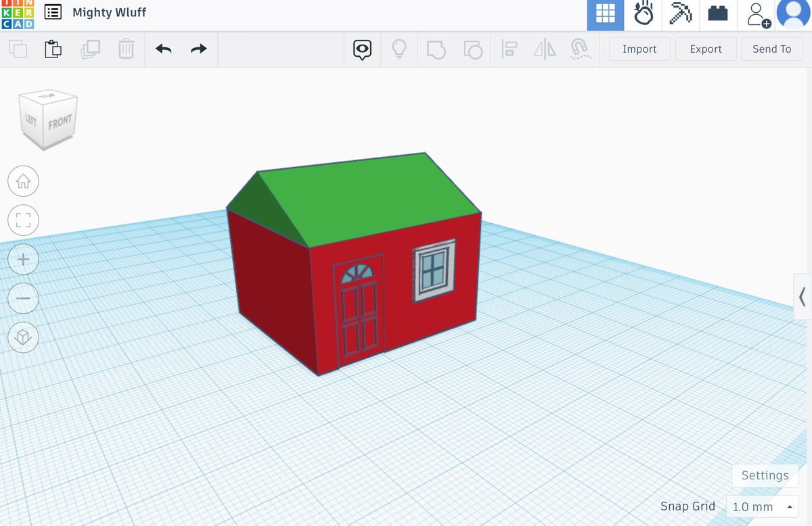This screenshot has height=526, width=812.
Task: Switch to 3D design grid view
Action: [605, 15]
